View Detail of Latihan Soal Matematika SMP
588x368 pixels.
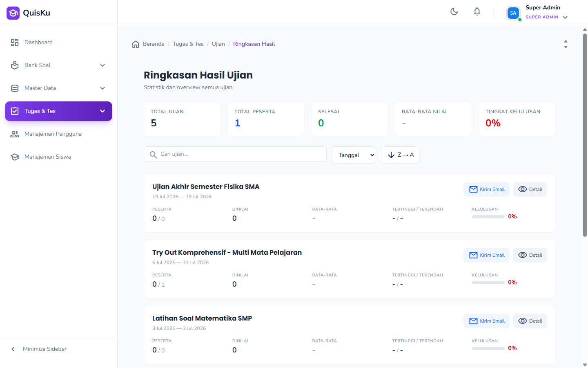pyautogui.click(x=530, y=321)
